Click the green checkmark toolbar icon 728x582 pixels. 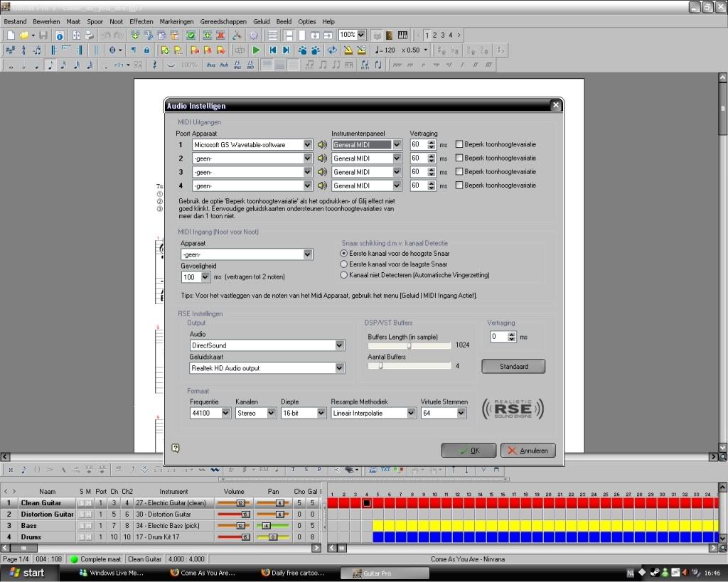pos(191,36)
